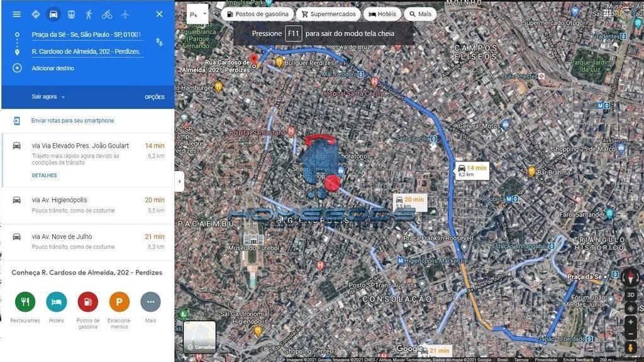This screenshot has height=362, width=644.
Task: Click Bullguer Perdizes restaurant marker
Action: coord(279,62)
